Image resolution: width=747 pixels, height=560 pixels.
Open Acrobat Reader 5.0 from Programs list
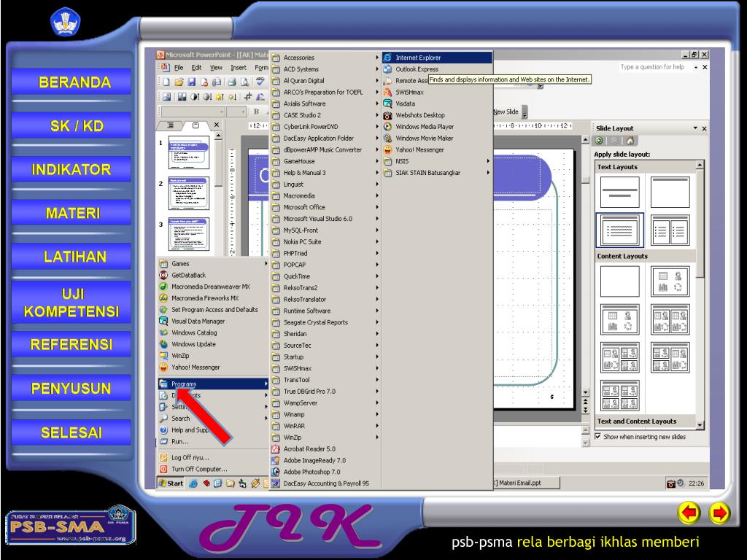click(x=324, y=448)
